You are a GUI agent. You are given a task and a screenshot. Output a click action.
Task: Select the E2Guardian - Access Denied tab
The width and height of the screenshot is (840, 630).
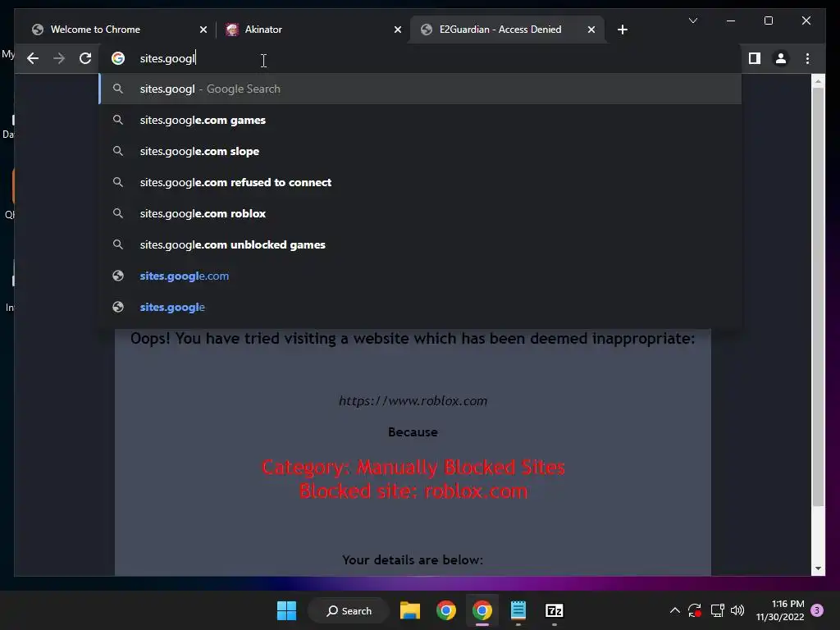click(506, 30)
